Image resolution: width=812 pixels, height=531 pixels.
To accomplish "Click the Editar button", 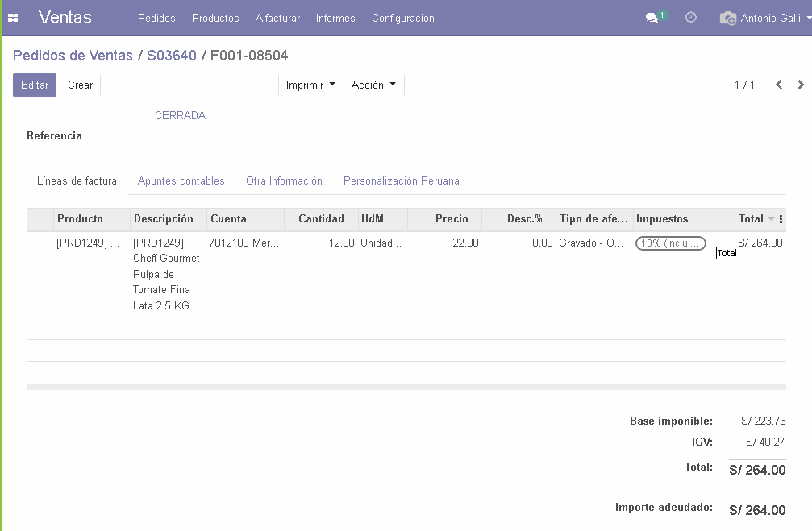I will (35, 85).
